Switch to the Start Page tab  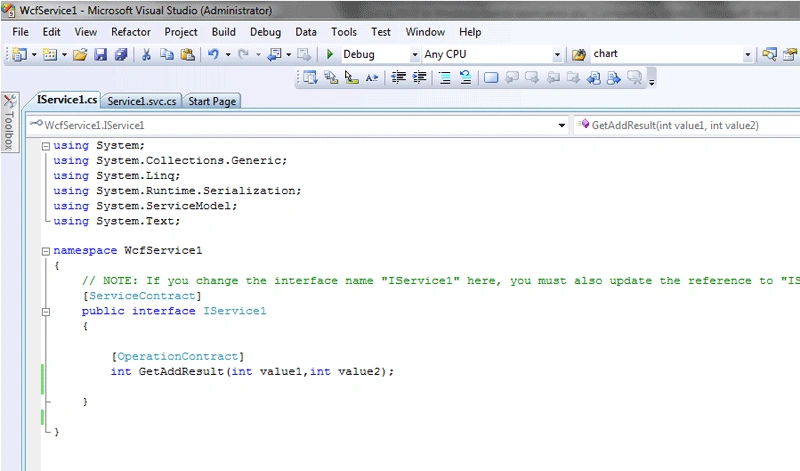coord(212,101)
